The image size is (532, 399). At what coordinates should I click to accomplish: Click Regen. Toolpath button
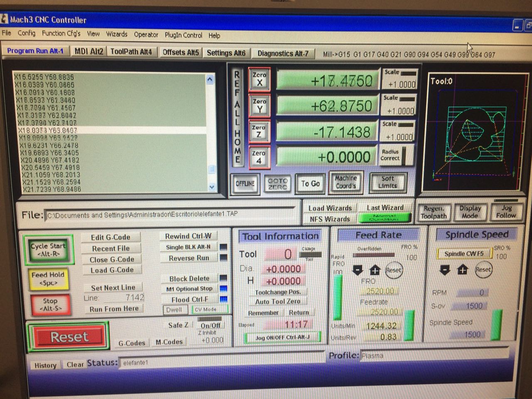pyautogui.click(x=433, y=212)
